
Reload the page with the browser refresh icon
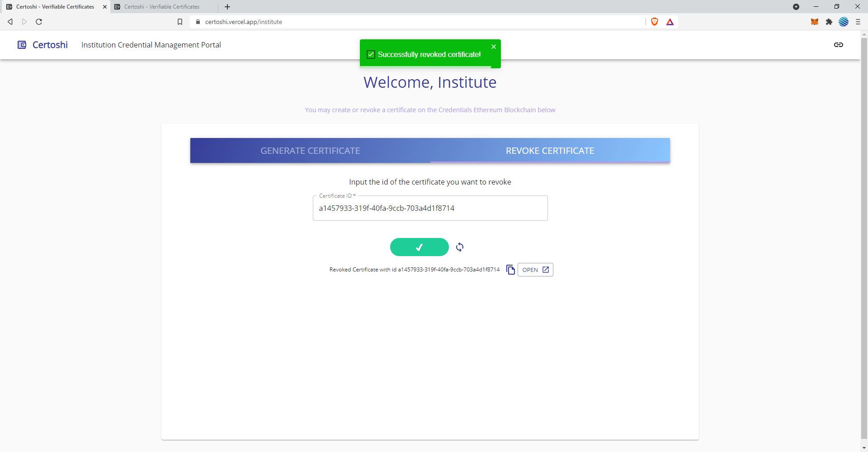(39, 22)
